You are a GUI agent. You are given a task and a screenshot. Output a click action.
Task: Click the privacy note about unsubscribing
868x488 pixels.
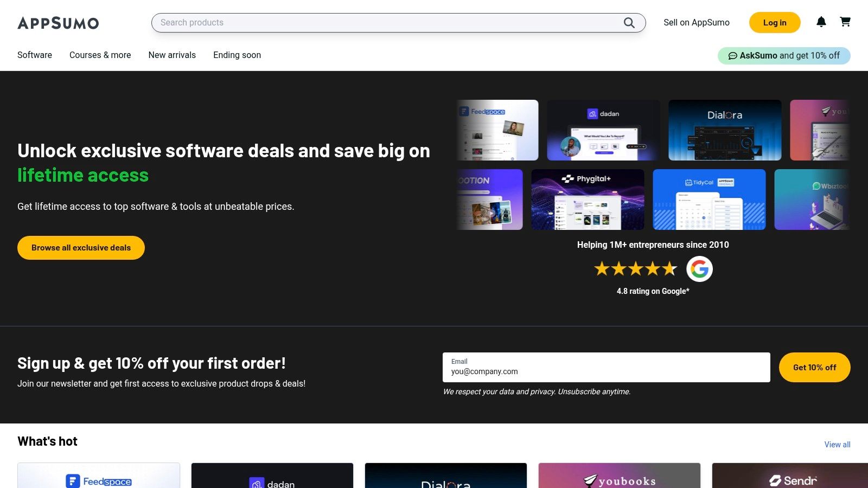point(537,391)
